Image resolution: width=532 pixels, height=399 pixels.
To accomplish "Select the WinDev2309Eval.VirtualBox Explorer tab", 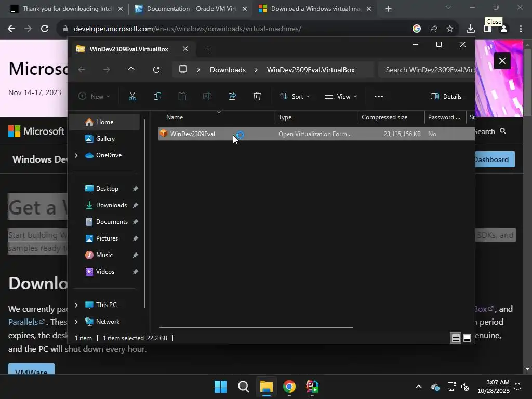I will tap(132, 49).
